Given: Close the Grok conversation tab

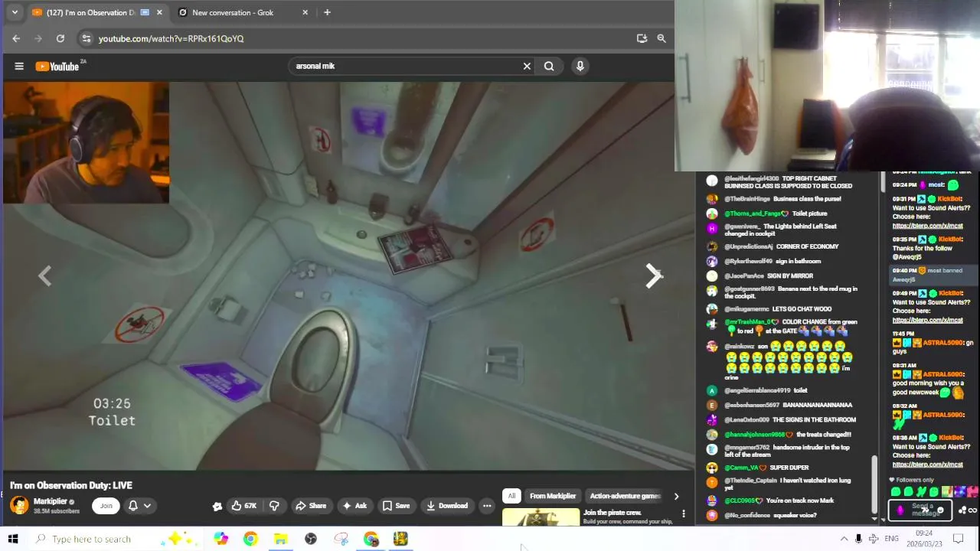Looking at the screenshot, I should pyautogui.click(x=305, y=12).
